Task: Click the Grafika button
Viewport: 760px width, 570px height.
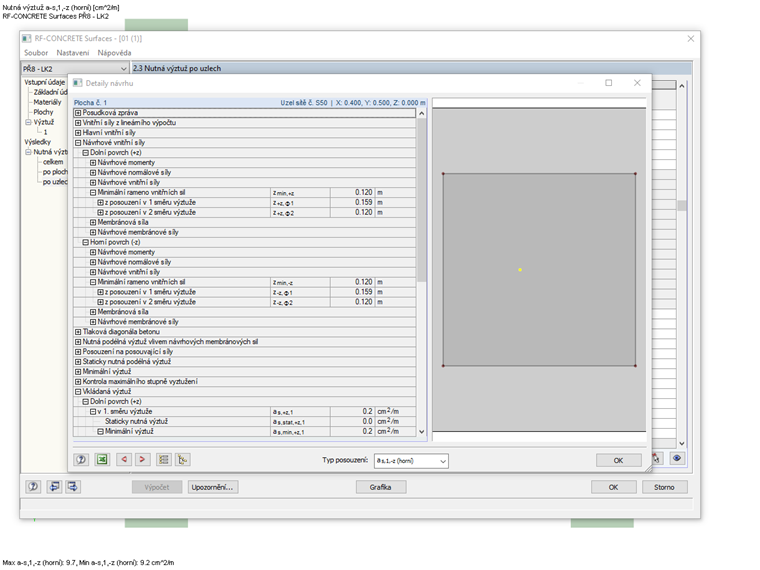Action: pos(380,487)
